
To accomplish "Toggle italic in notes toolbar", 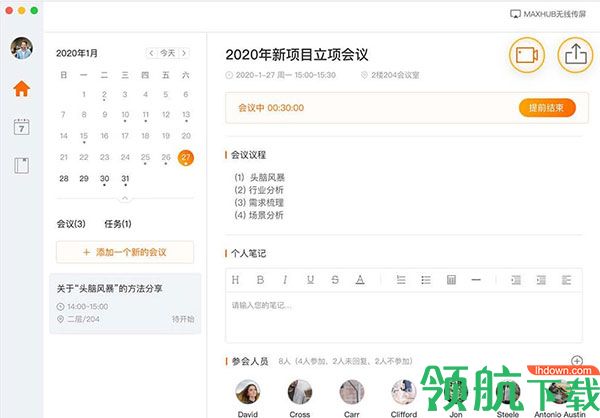I will click(x=285, y=280).
